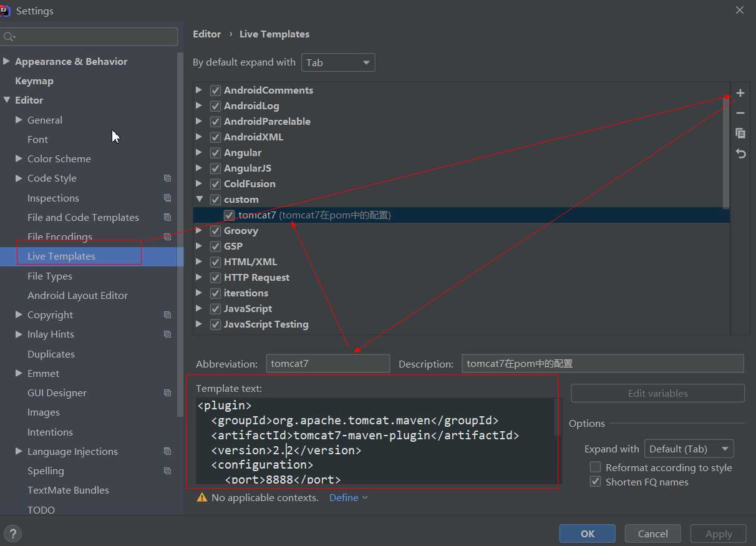756x546 pixels.
Task: Open the 'Expand with' Default (Tab) dropdown
Action: [x=689, y=449]
